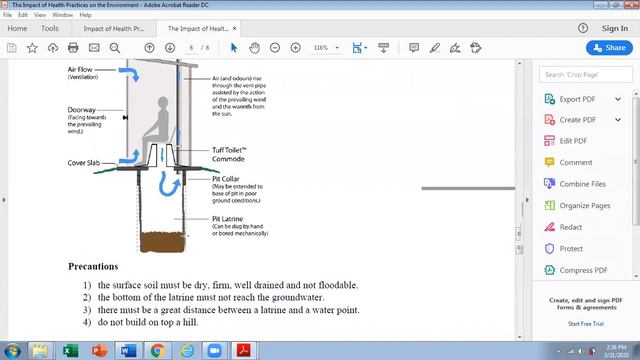
Task: Zoom out with the minus icon
Action: point(275,48)
